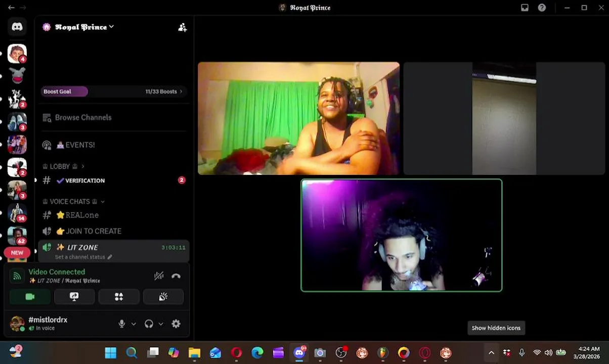Toggle the camera button off
Image resolution: width=609 pixels, height=364 pixels.
(30, 297)
